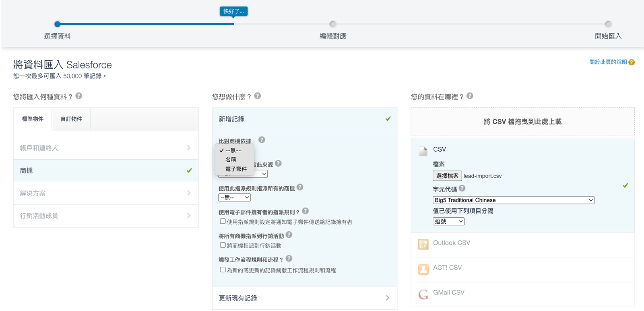Click help icon for 使用此指派規則指派所有的商機
The width and height of the screenshot is (644, 311).
coord(300,187)
